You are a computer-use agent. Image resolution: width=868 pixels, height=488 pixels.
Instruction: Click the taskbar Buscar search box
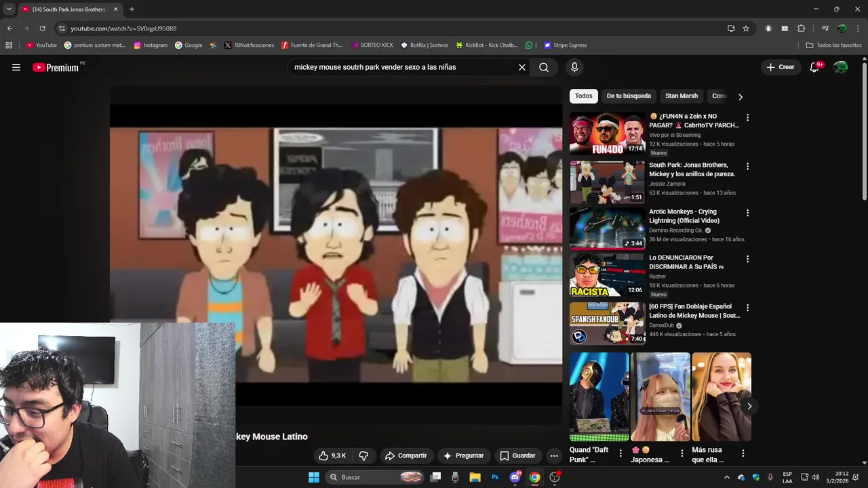click(x=374, y=477)
